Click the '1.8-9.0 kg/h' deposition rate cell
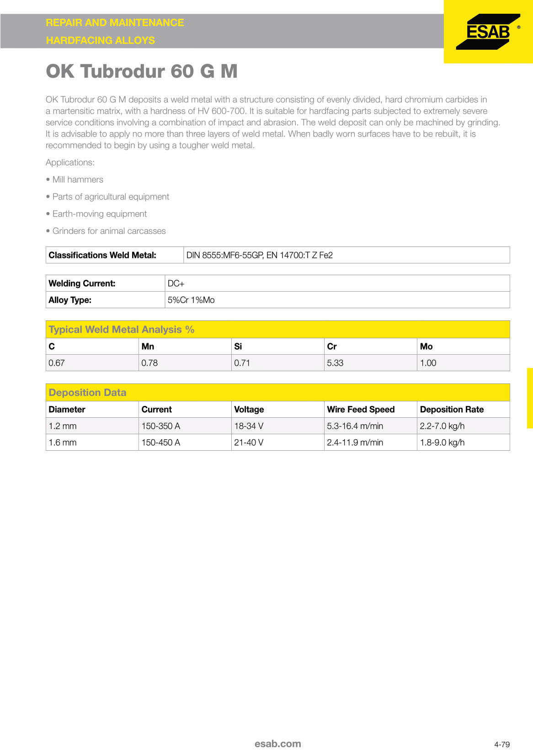Image resolution: width=533 pixels, height=756 pixels. click(464, 442)
